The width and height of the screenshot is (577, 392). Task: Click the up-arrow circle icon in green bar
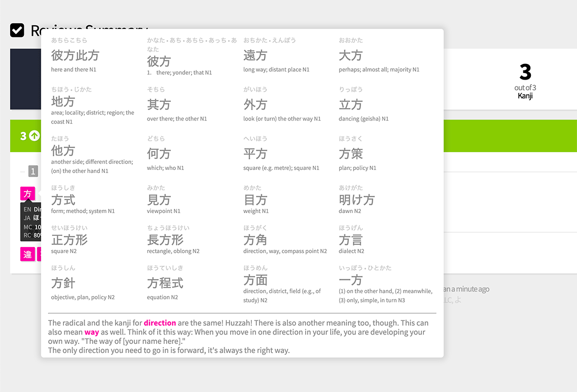[34, 136]
